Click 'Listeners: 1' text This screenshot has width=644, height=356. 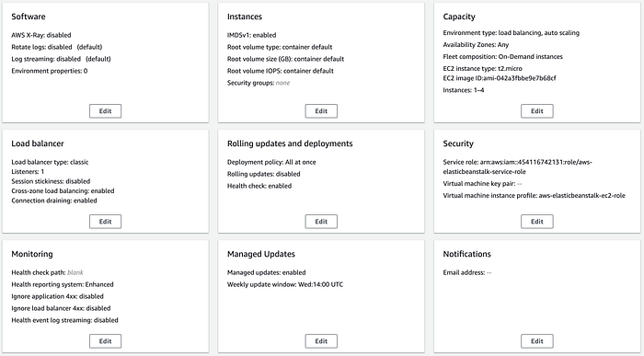[28, 172]
